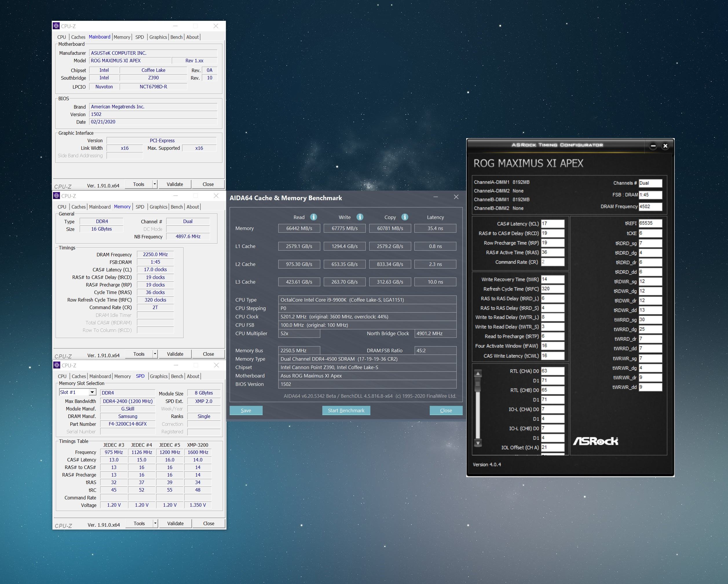This screenshot has width=728, height=584.
Task: Click the CPU-Z app icon in the Memory window
Action: pos(57,196)
